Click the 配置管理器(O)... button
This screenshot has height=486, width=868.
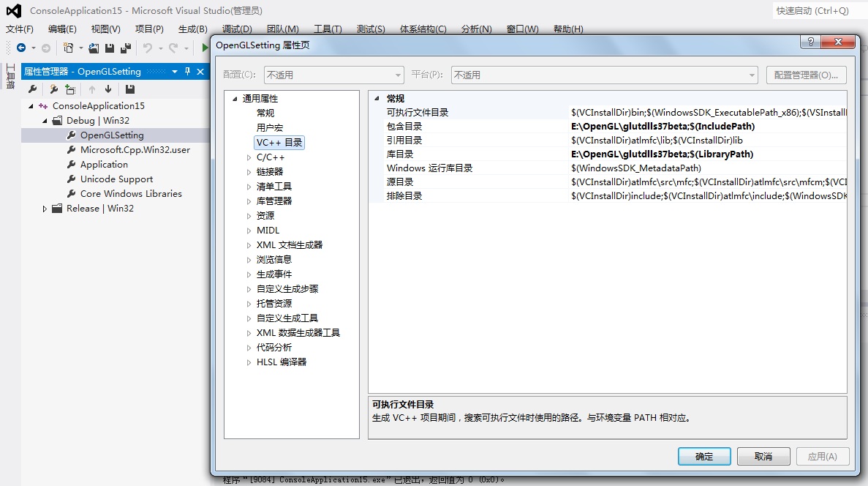[806, 75]
